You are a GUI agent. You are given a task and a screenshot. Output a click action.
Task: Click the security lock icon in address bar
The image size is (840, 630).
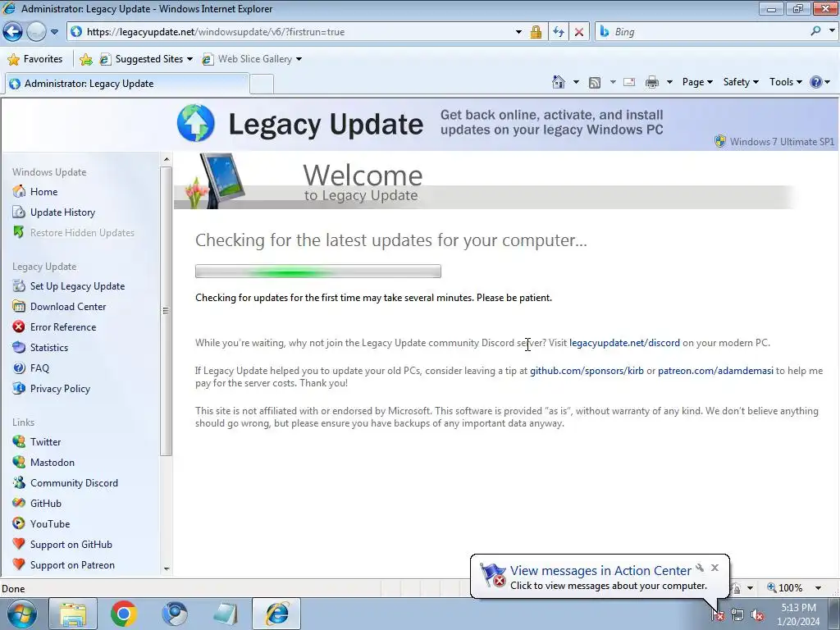point(536,32)
